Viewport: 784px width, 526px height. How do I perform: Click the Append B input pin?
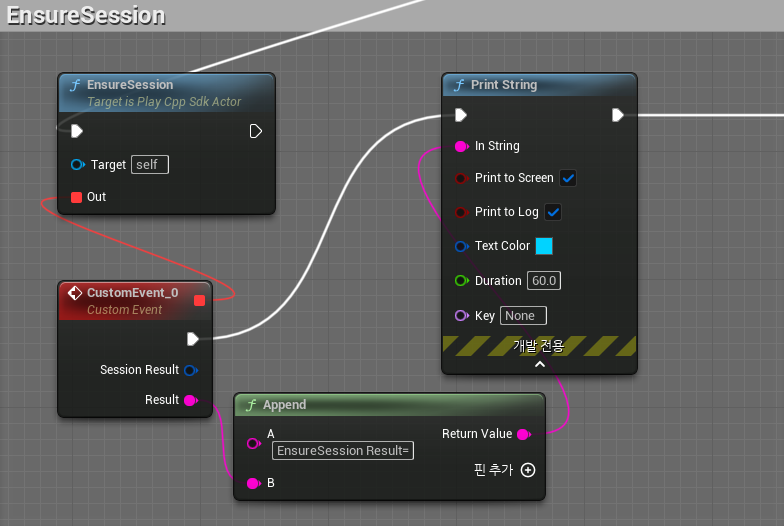pos(253,483)
